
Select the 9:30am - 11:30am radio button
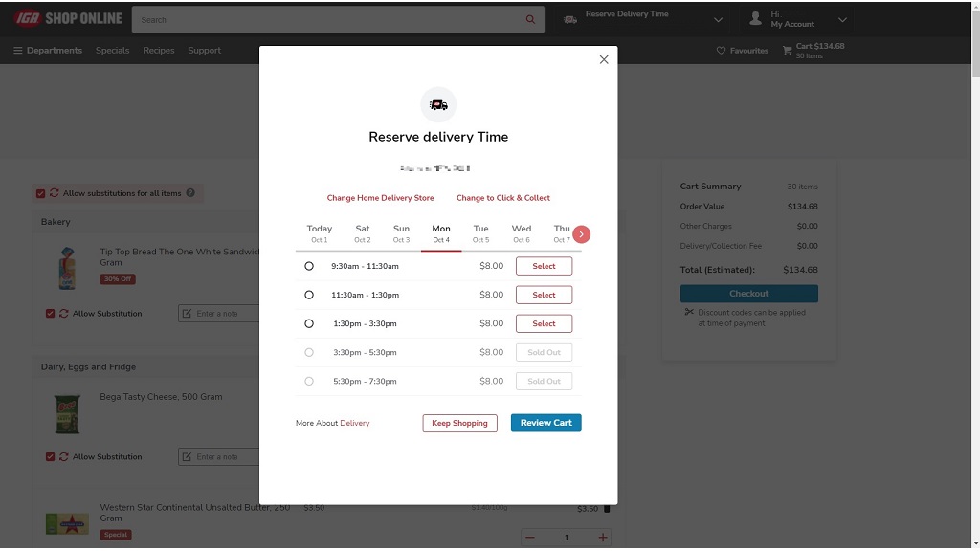[x=309, y=266]
